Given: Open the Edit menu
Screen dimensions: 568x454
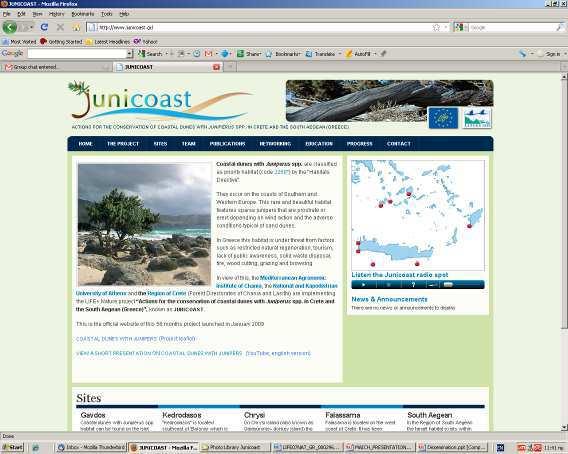Looking at the screenshot, I should click(21, 14).
